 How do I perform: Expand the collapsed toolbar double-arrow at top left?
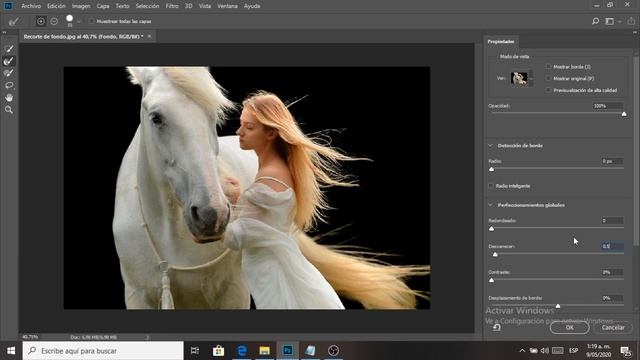(x=4, y=32)
